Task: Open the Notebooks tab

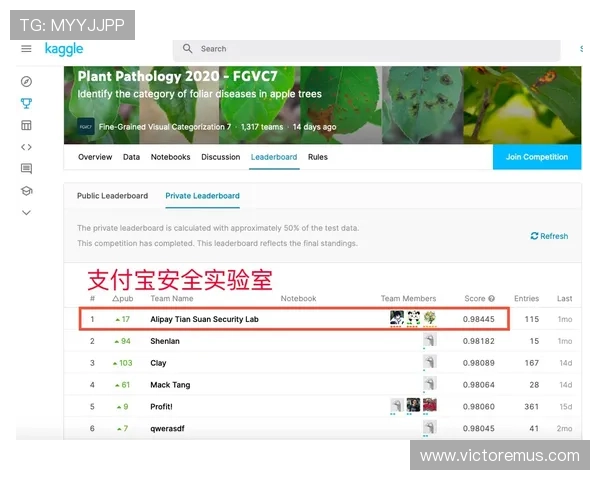Action: pos(170,157)
